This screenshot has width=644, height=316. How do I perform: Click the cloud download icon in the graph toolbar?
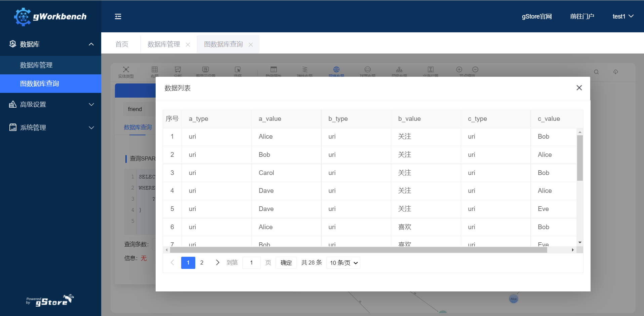(x=615, y=72)
